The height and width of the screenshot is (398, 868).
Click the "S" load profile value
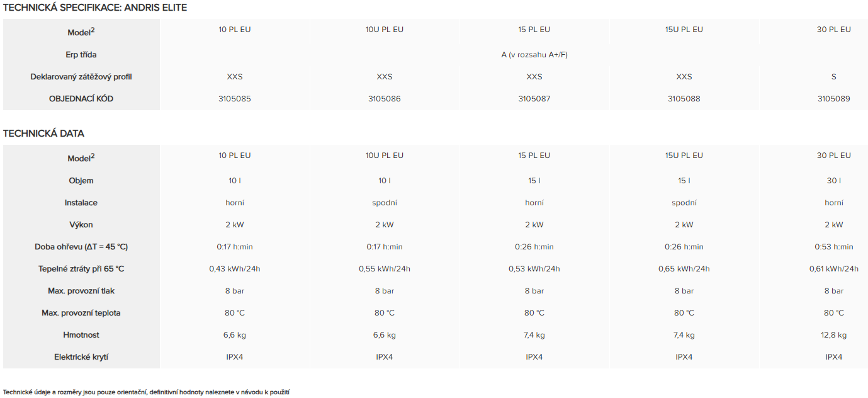click(x=833, y=77)
